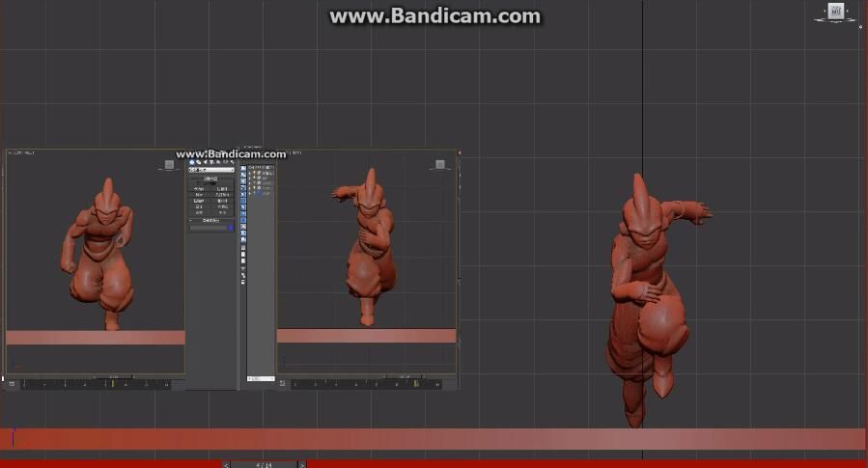This screenshot has width=868, height=468.
Task: Open the dropdown below the command panel tabs
Action: [211, 170]
